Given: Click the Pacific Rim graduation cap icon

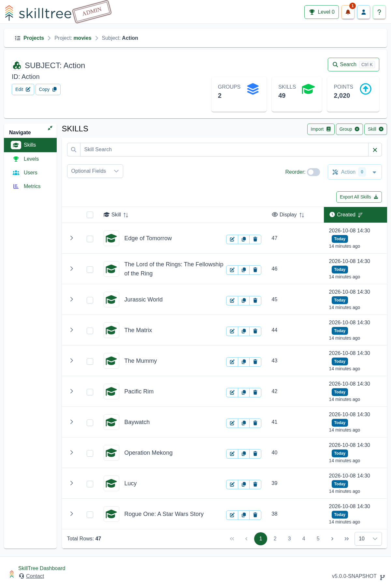Looking at the screenshot, I should pos(111,391).
